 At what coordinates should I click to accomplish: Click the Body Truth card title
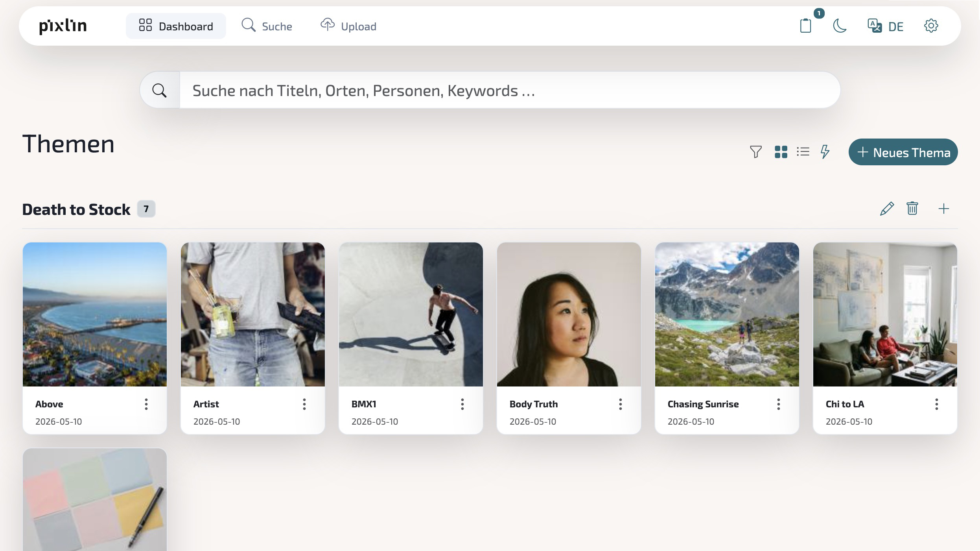pos(534,404)
